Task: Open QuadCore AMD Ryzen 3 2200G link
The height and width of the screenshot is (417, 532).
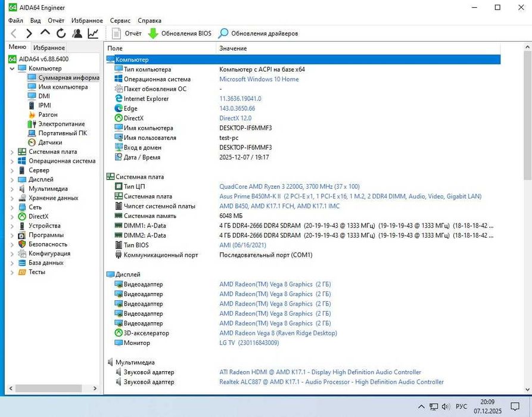Action: pyautogui.click(x=290, y=186)
